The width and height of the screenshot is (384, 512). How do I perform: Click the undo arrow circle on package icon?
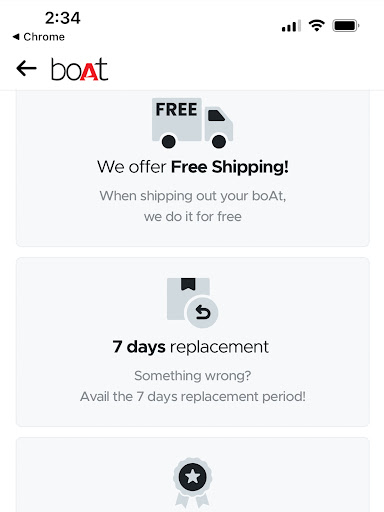click(x=202, y=312)
